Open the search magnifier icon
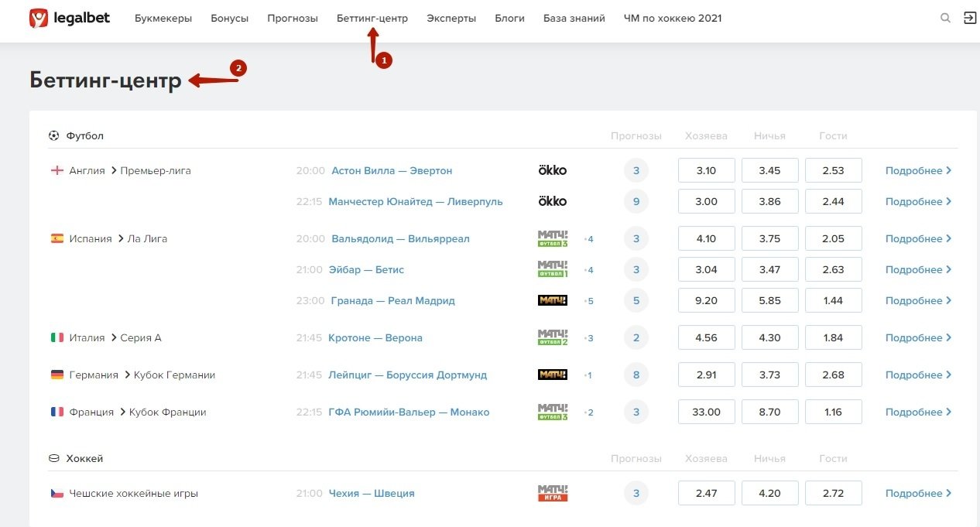Screen dimensions: 980x527 pyautogui.click(x=945, y=19)
